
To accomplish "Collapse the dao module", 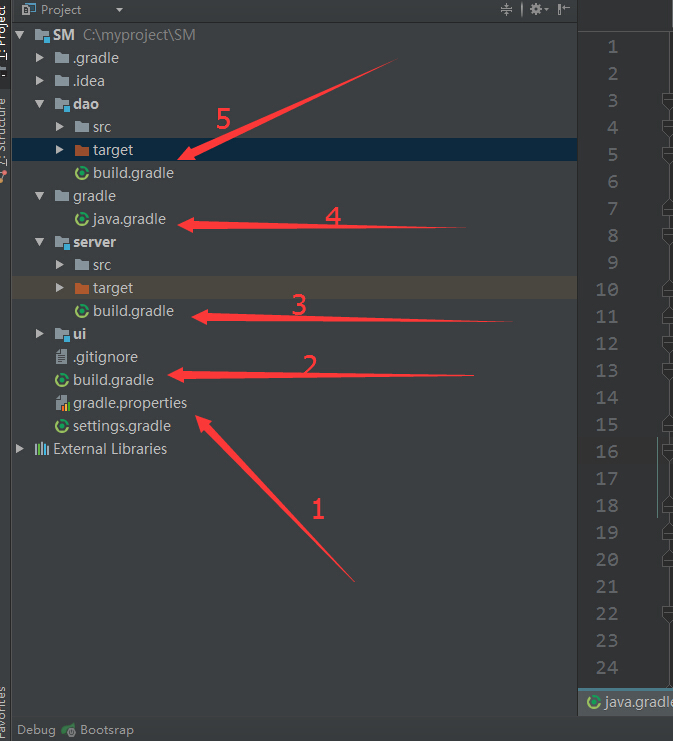I will (x=40, y=103).
